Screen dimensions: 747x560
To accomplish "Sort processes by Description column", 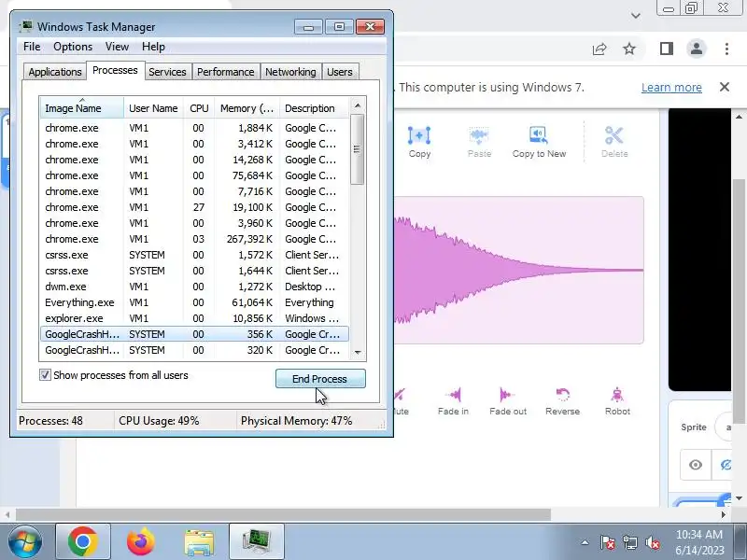I will 315,108.
